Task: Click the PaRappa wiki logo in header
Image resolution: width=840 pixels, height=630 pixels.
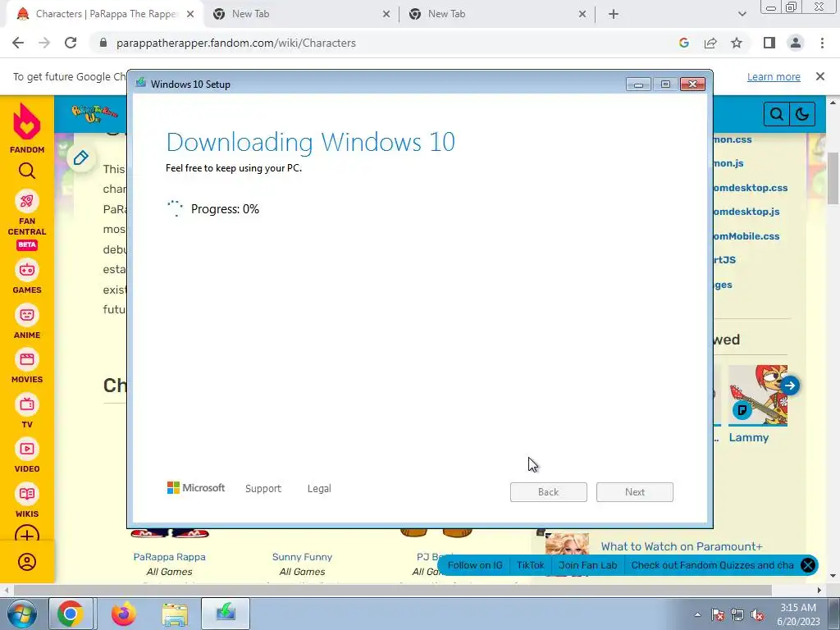Action: [95, 113]
